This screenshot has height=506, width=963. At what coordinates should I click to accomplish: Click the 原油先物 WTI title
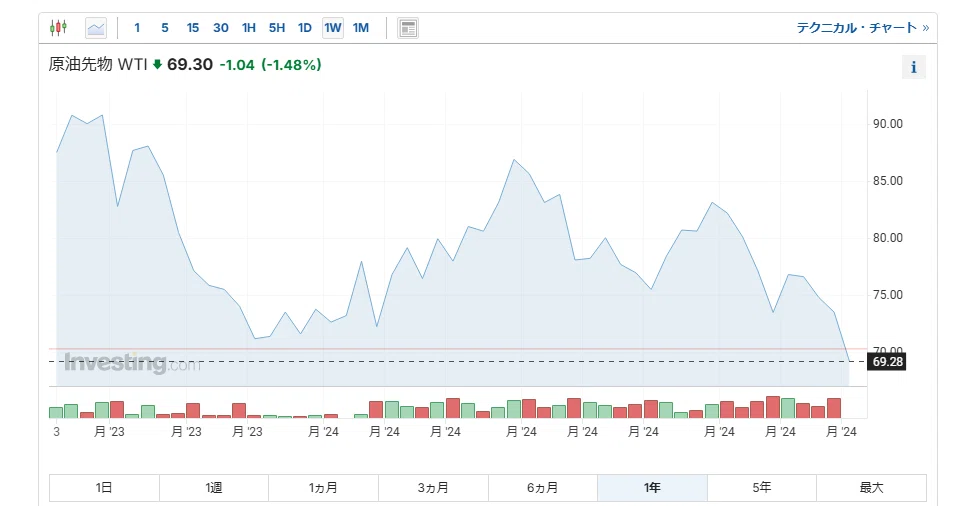tap(98, 64)
